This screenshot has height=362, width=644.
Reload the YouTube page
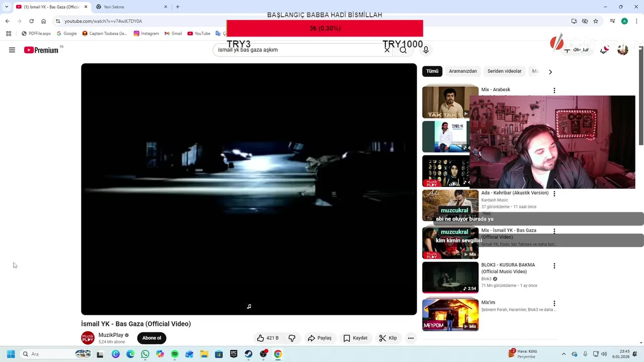[x=31, y=21]
